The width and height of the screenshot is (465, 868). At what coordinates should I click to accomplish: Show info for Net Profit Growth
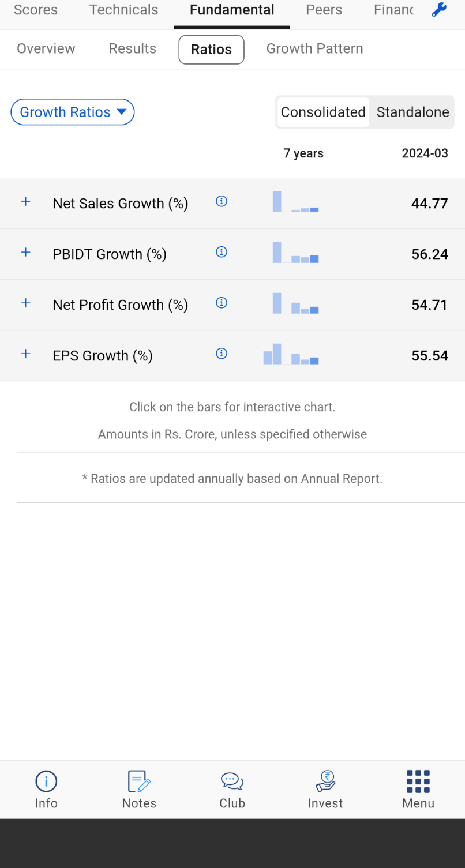[222, 303]
